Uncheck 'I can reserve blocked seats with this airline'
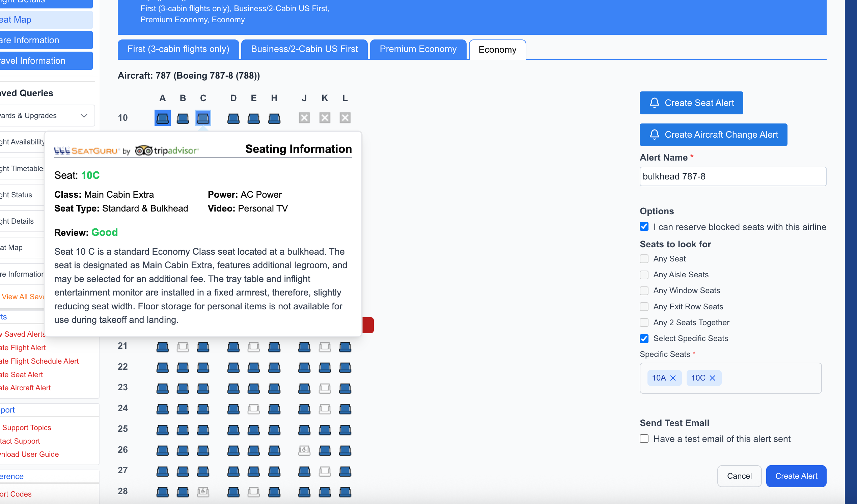 tap(644, 226)
